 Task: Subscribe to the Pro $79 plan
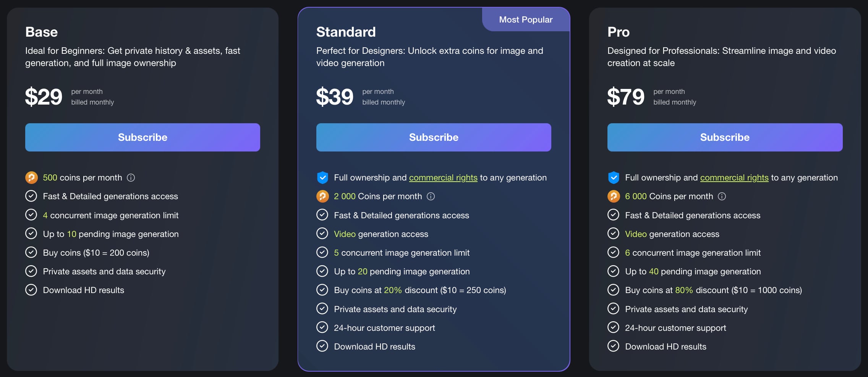click(x=725, y=137)
